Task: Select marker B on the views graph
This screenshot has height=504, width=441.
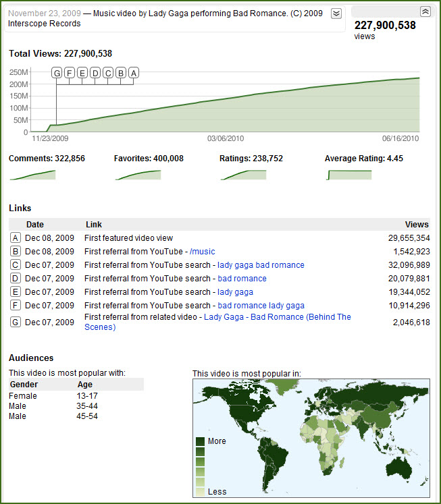Action: [x=121, y=73]
